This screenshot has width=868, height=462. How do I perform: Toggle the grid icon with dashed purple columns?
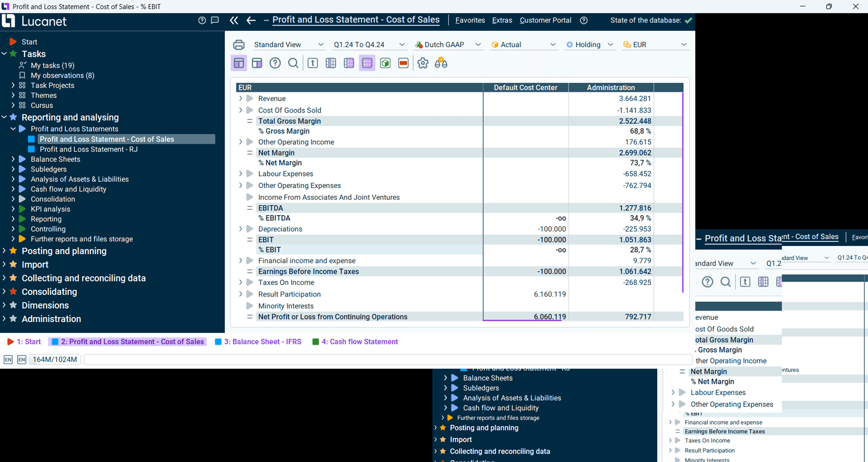[349, 63]
